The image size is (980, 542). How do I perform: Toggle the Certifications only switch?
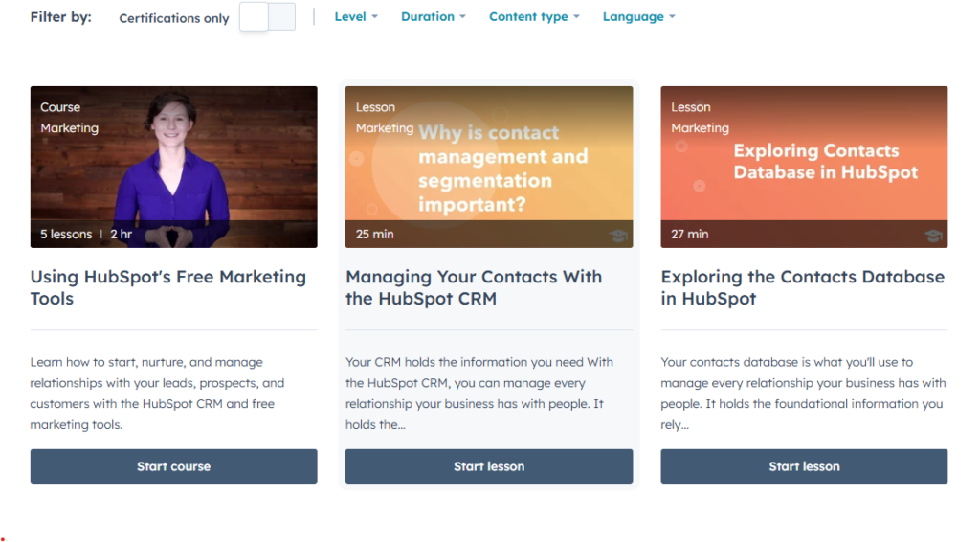tap(268, 17)
